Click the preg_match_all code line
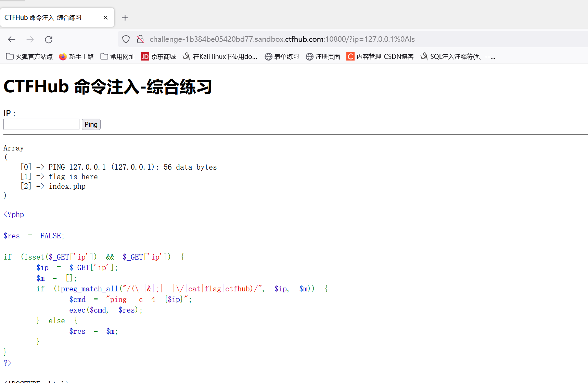This screenshot has width=588, height=383. [x=182, y=289]
